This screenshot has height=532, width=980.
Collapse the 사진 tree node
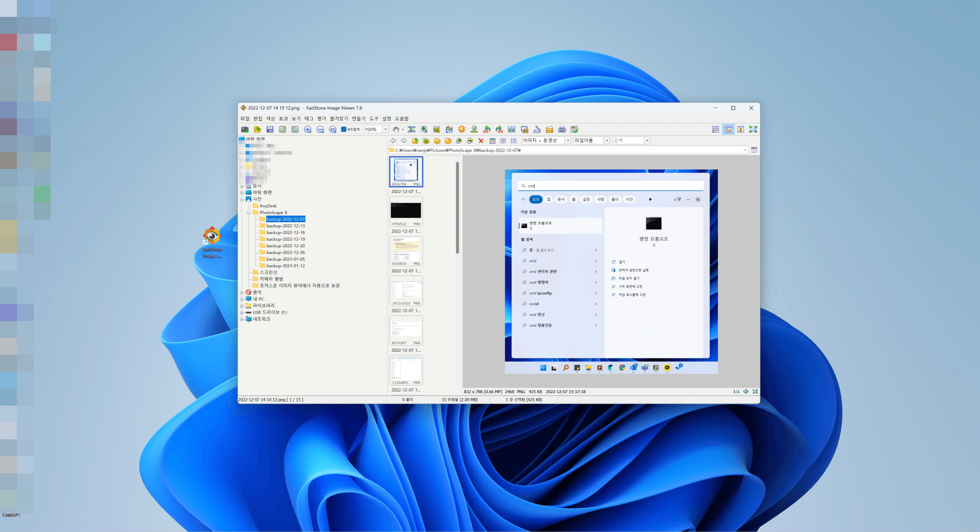(242, 199)
